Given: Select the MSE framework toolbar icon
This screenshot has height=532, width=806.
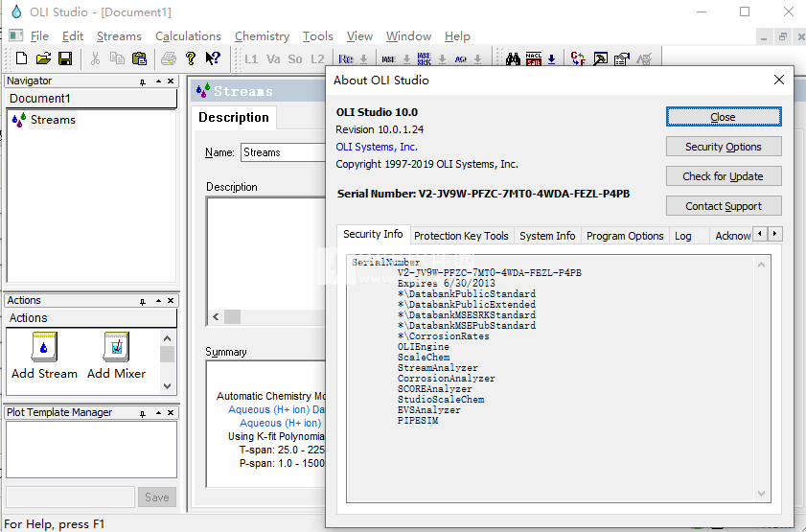Looking at the screenshot, I should click(x=389, y=59).
